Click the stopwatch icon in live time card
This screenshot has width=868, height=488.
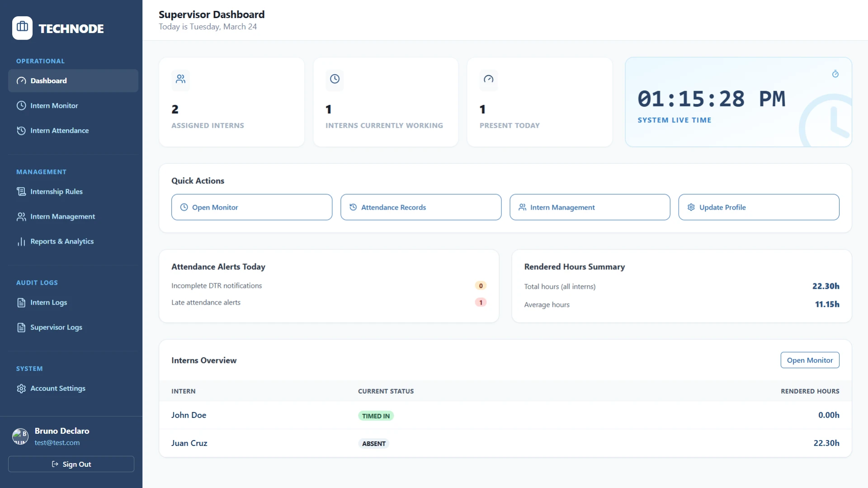[835, 74]
